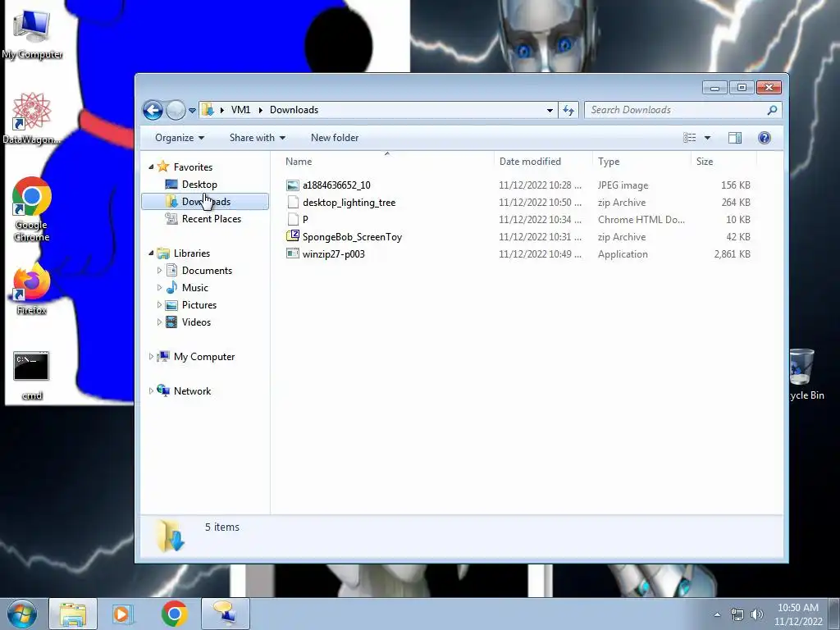Viewport: 840px width, 630px height.
Task: Select Recent Places under Favorites
Action: [x=212, y=218]
